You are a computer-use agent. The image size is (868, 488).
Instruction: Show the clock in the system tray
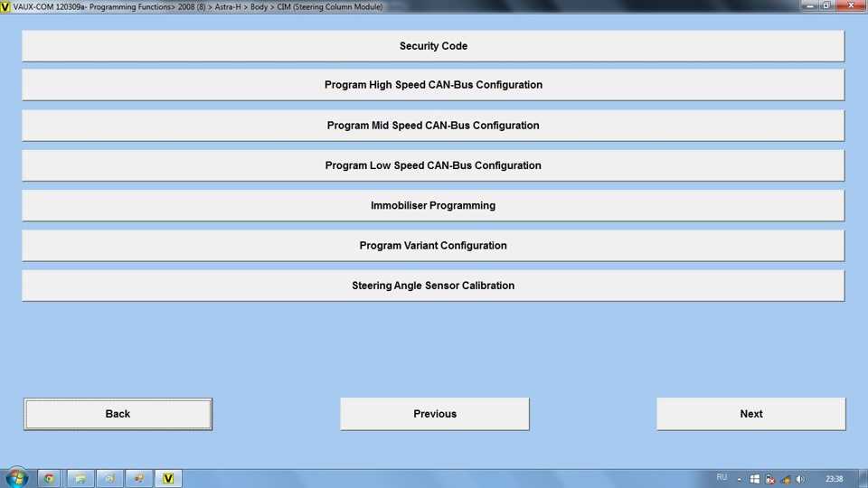(834, 479)
